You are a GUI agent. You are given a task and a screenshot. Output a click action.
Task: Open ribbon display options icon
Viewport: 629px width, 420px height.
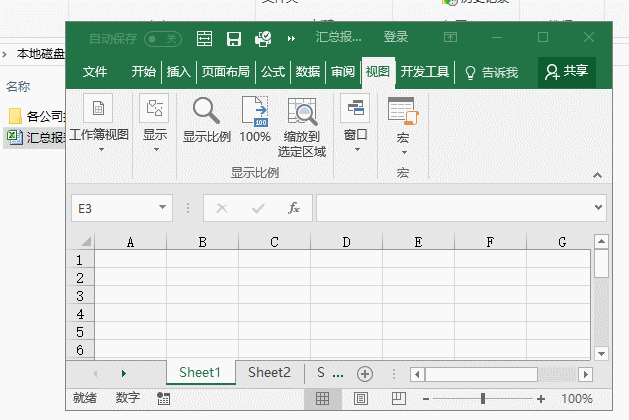point(450,38)
